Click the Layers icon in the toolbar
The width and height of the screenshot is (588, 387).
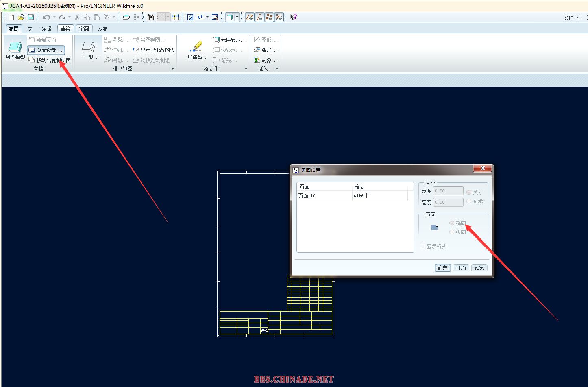tap(126, 17)
